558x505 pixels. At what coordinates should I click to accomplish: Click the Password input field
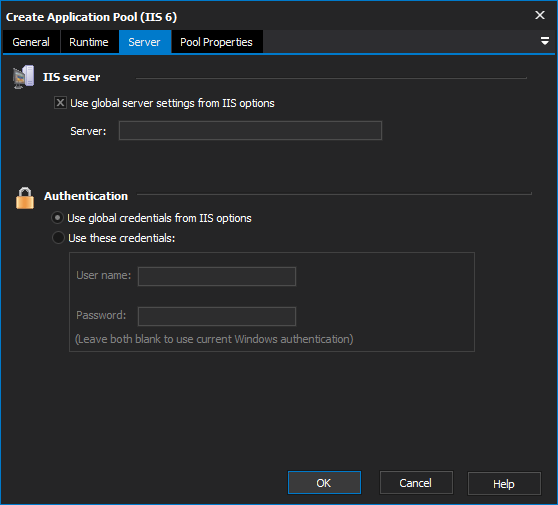pyautogui.click(x=217, y=316)
